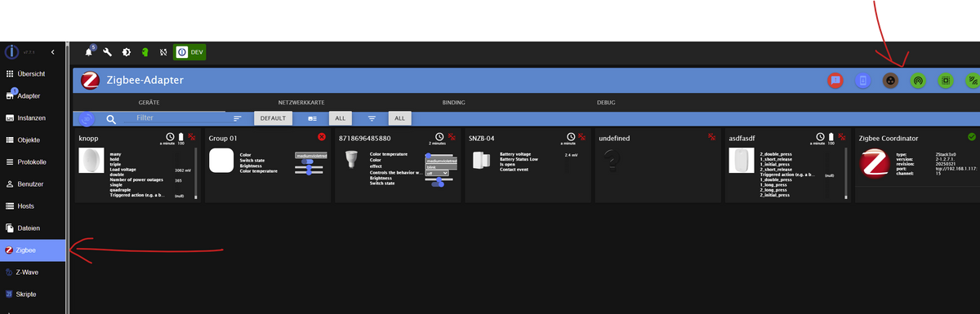This screenshot has width=980, height=314.
Task: Click the red message icon in Zigbee header
Action: tap(835, 81)
